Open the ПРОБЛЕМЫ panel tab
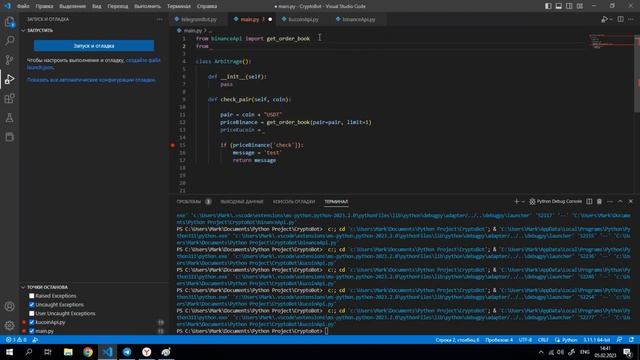This screenshot has width=640, height=360. click(189, 202)
